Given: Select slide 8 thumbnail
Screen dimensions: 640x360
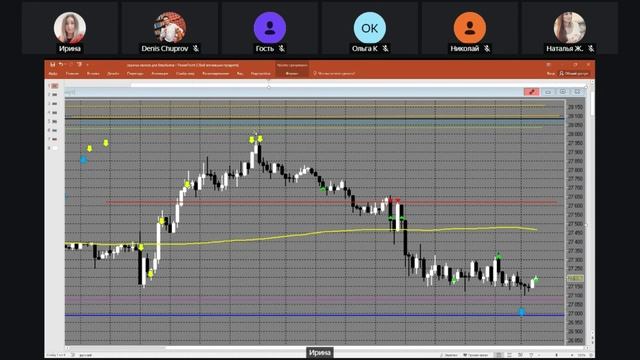Looking at the screenshot, I should coord(55,148).
